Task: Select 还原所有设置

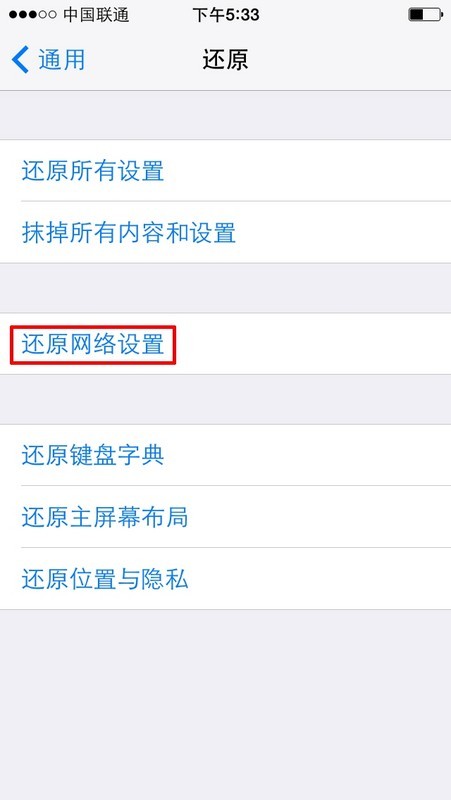Action: point(226,170)
